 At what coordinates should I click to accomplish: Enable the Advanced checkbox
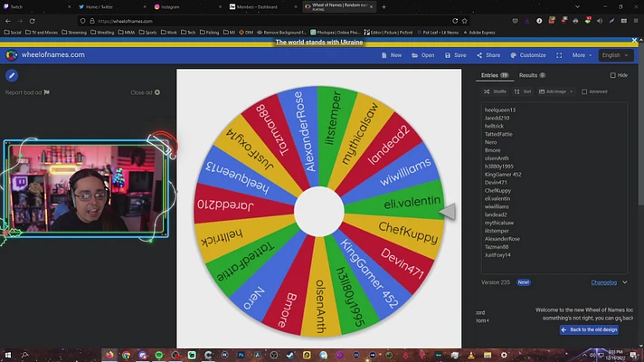584,91
